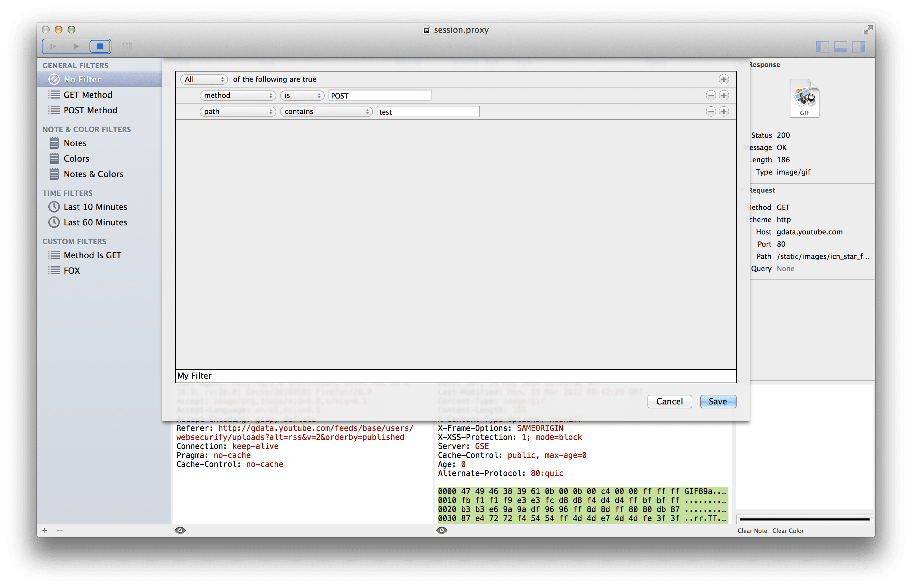This screenshot has width=912, height=588.
Task: Click the Notes list icon
Action: [x=54, y=143]
